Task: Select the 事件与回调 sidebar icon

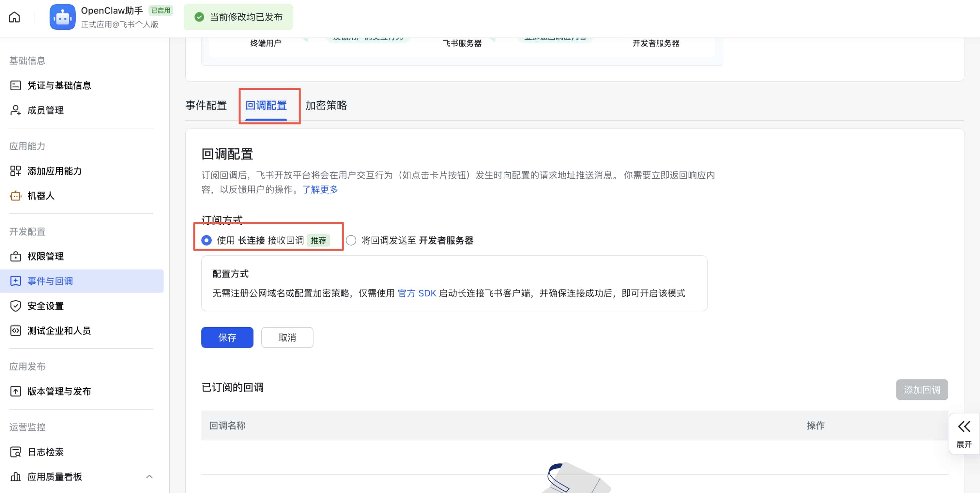Action: (15, 281)
